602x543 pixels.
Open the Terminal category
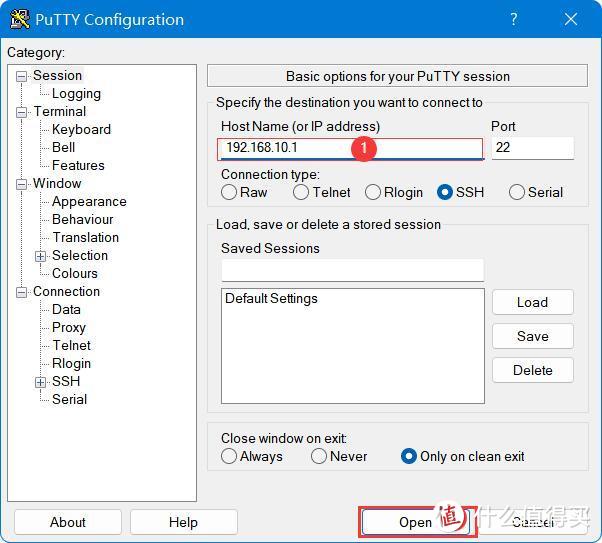tap(60, 111)
